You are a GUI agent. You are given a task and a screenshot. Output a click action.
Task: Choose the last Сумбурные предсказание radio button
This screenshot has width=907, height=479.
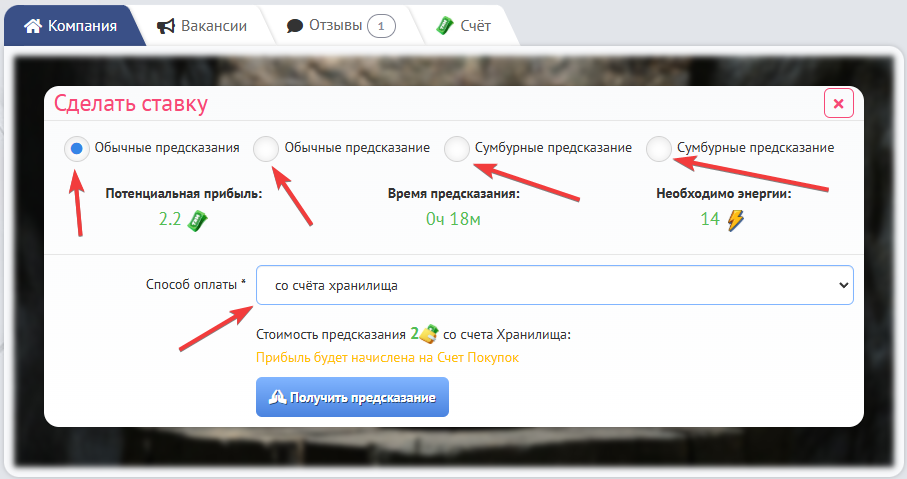(x=658, y=149)
